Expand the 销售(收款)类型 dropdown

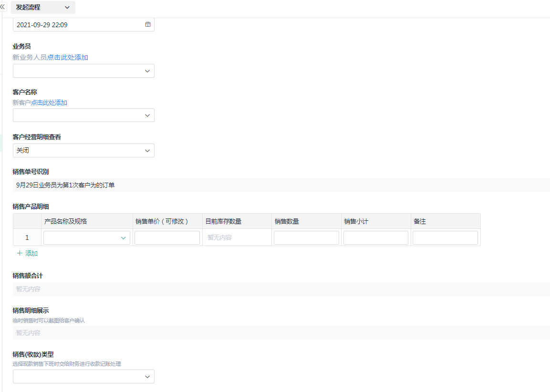[x=83, y=377]
